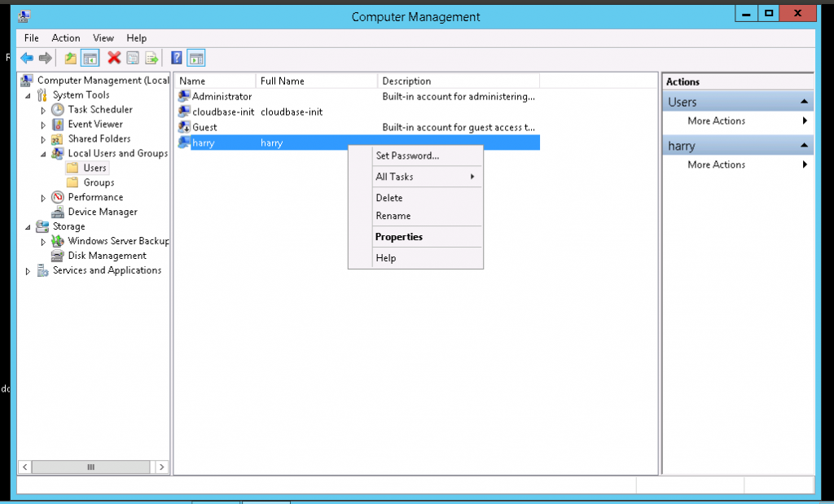The width and height of the screenshot is (834, 504).
Task: Collapse the harry section in Actions pane
Action: click(804, 145)
